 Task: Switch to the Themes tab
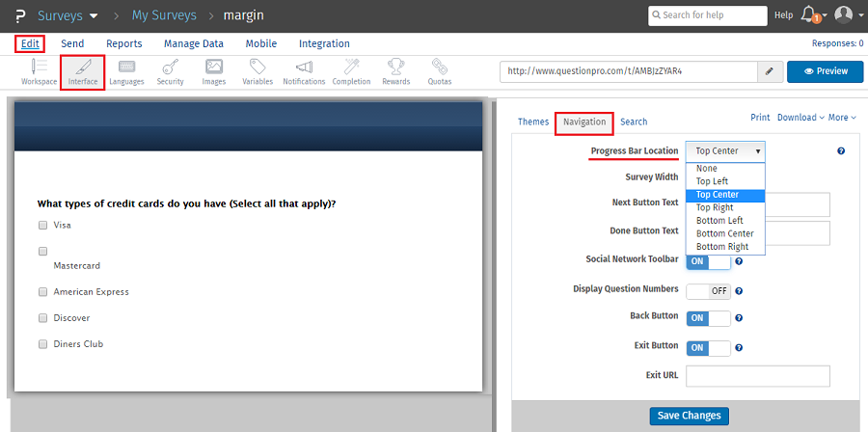click(x=533, y=121)
